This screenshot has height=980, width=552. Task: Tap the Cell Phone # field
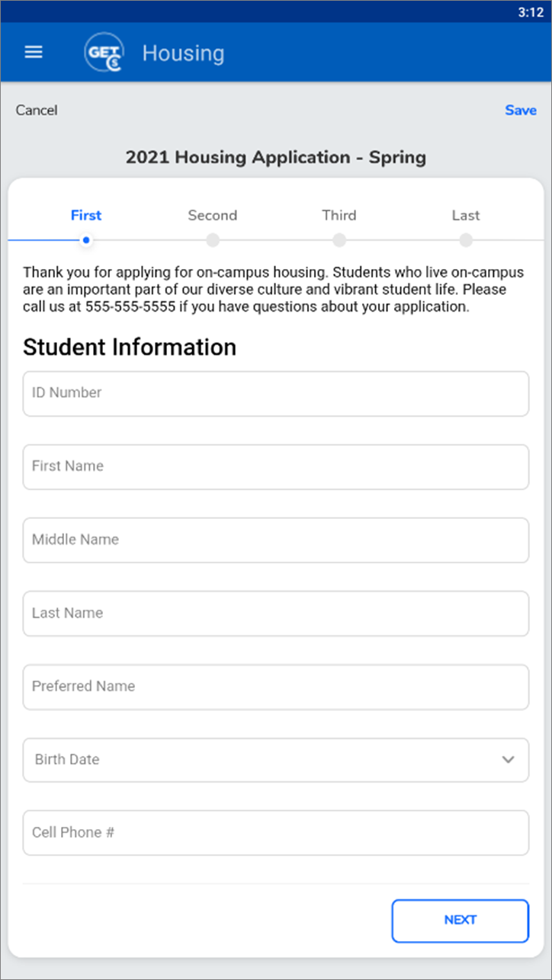point(276,832)
